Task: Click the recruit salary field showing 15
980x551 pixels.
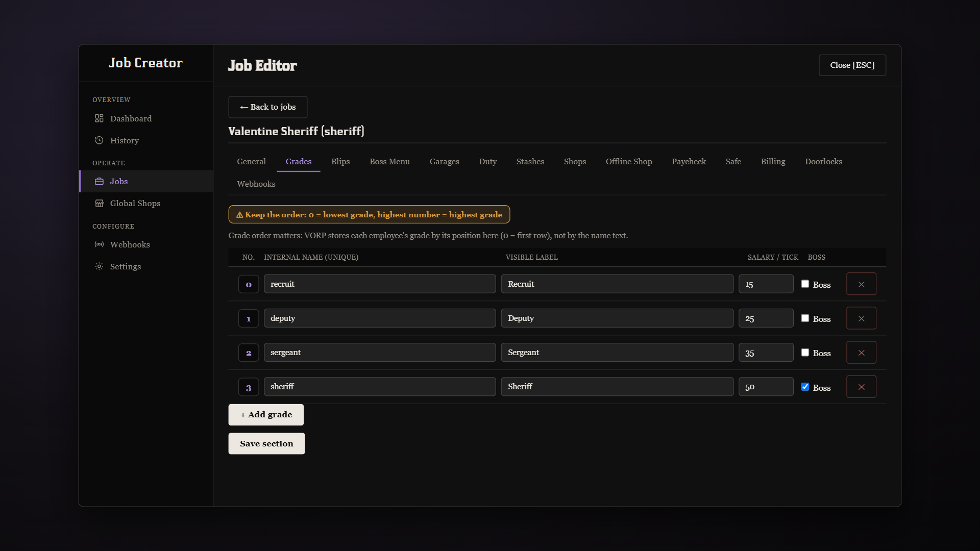Action: (766, 284)
